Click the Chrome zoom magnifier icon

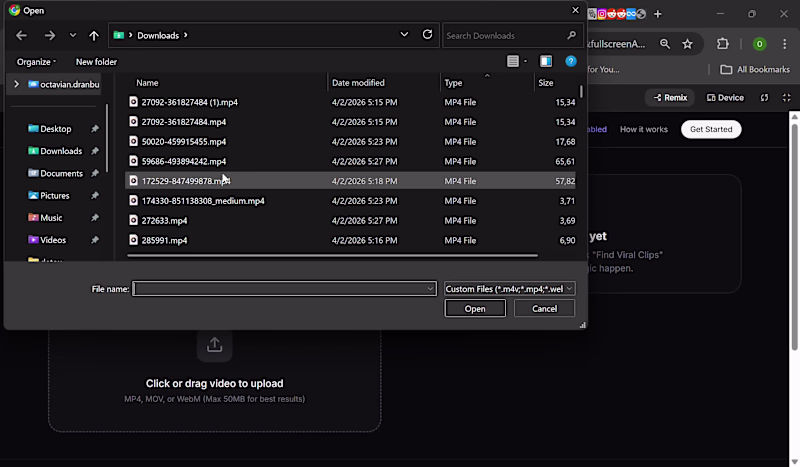coord(665,44)
